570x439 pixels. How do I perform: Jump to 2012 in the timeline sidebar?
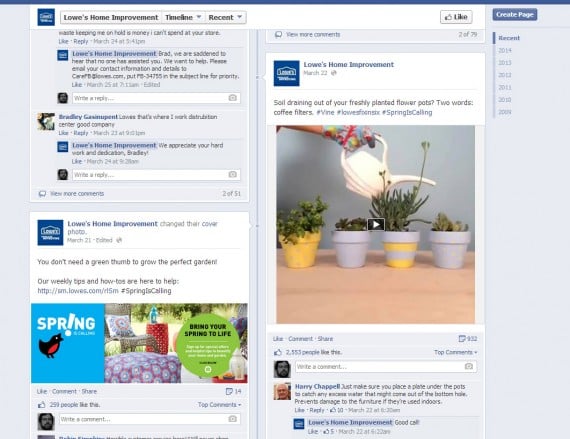click(x=505, y=75)
